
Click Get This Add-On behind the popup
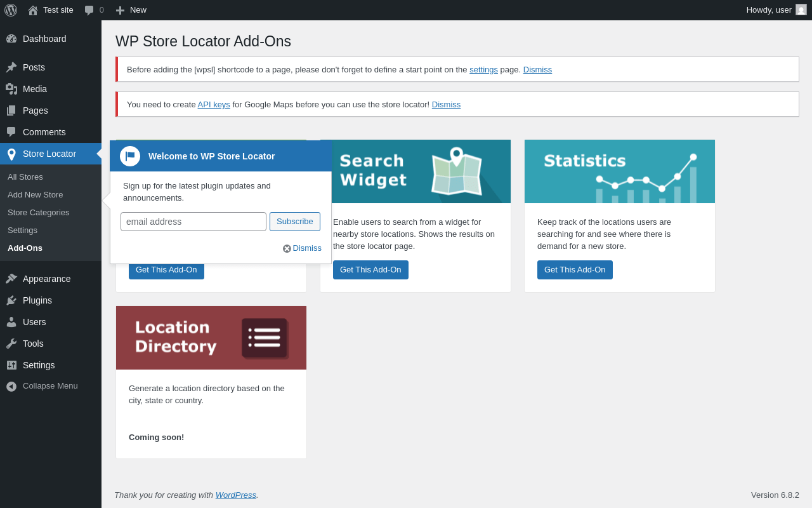coord(166,272)
